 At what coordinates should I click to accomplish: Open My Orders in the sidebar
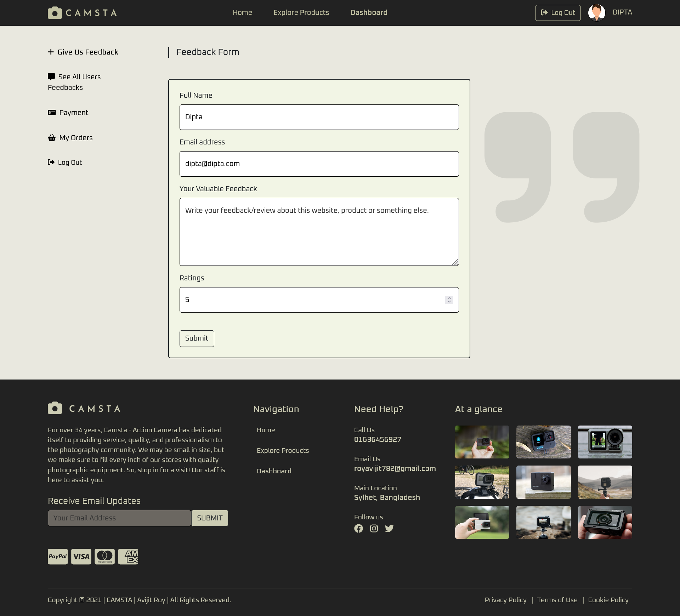click(x=75, y=138)
